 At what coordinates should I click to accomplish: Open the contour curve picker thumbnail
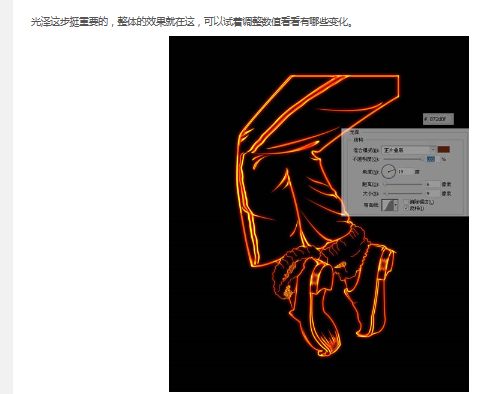click(387, 205)
